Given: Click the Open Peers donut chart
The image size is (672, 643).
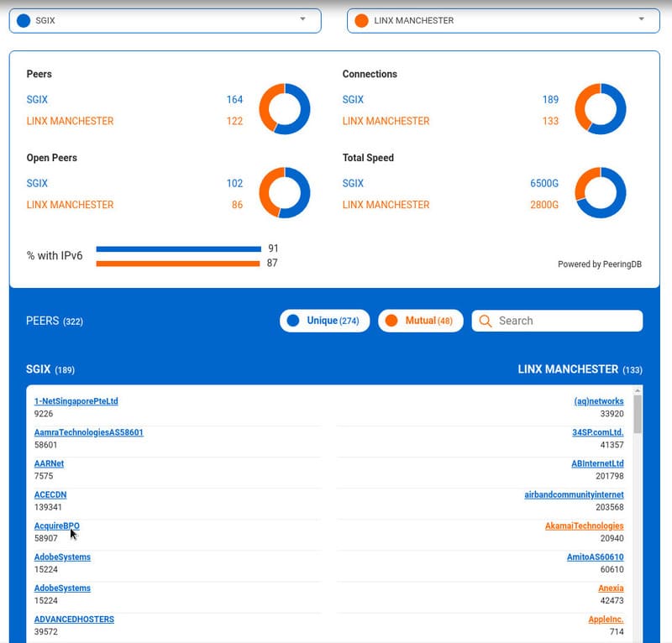Looking at the screenshot, I should click(284, 192).
